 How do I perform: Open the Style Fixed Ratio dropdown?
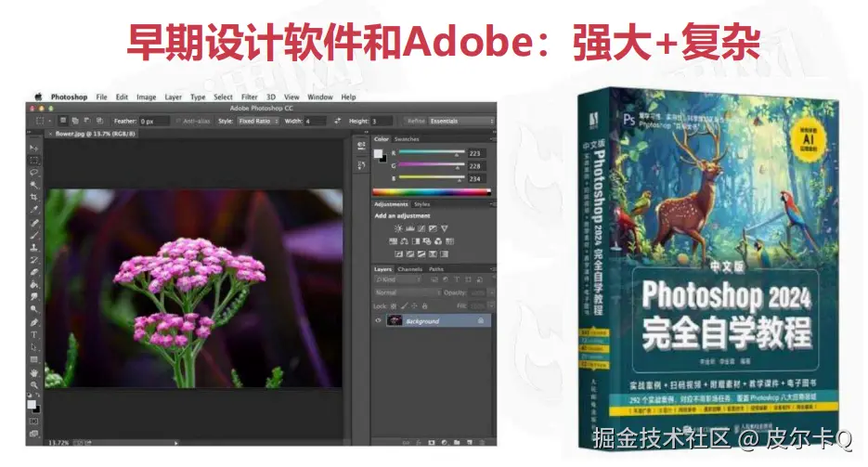pos(258,121)
